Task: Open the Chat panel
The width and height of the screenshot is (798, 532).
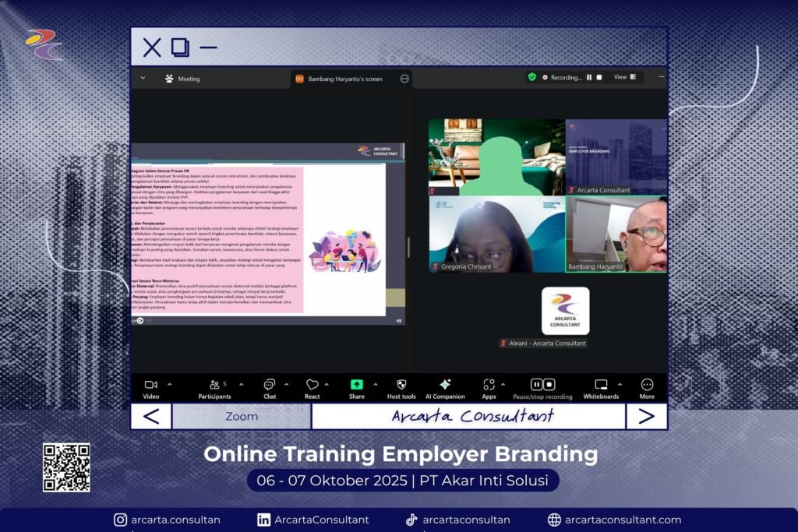Action: tap(269, 385)
